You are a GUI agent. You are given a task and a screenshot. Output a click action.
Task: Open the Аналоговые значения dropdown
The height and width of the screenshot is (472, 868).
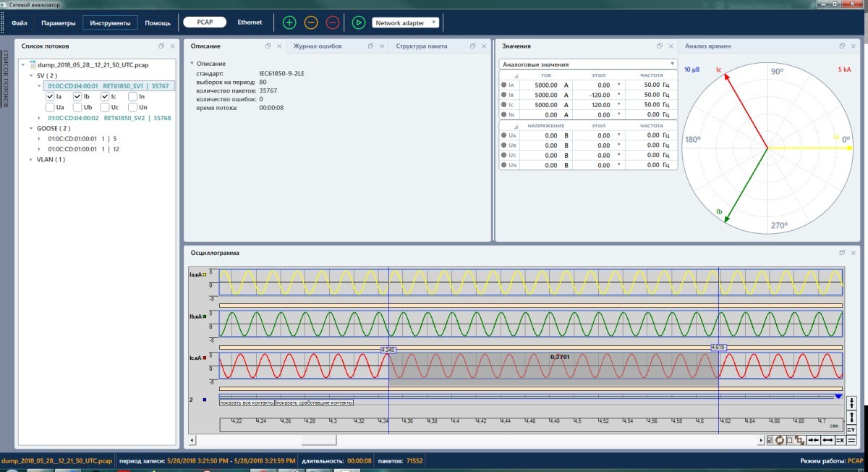(588, 64)
